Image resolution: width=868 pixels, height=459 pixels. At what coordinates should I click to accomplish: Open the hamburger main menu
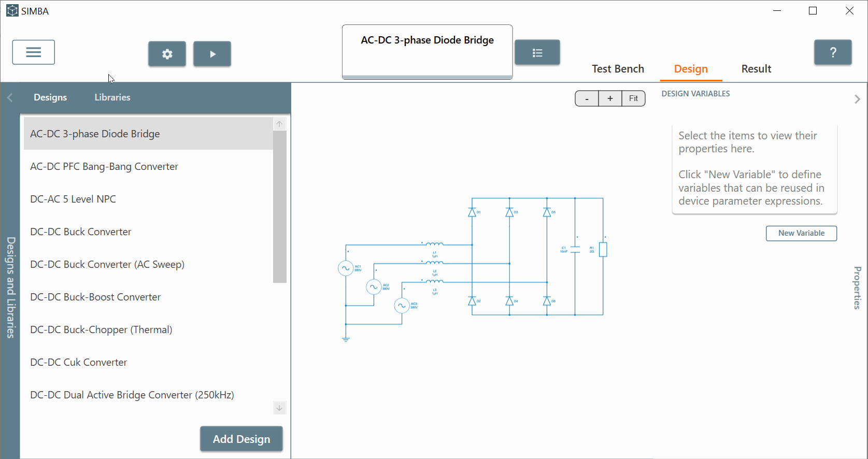click(34, 52)
